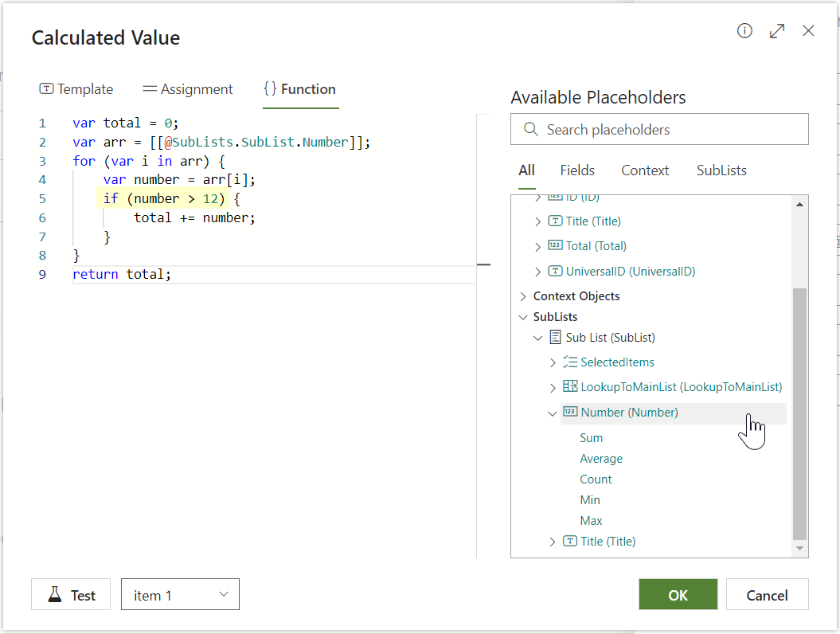Show the Fields placeholder filter tab
The image size is (840, 634).
577,170
